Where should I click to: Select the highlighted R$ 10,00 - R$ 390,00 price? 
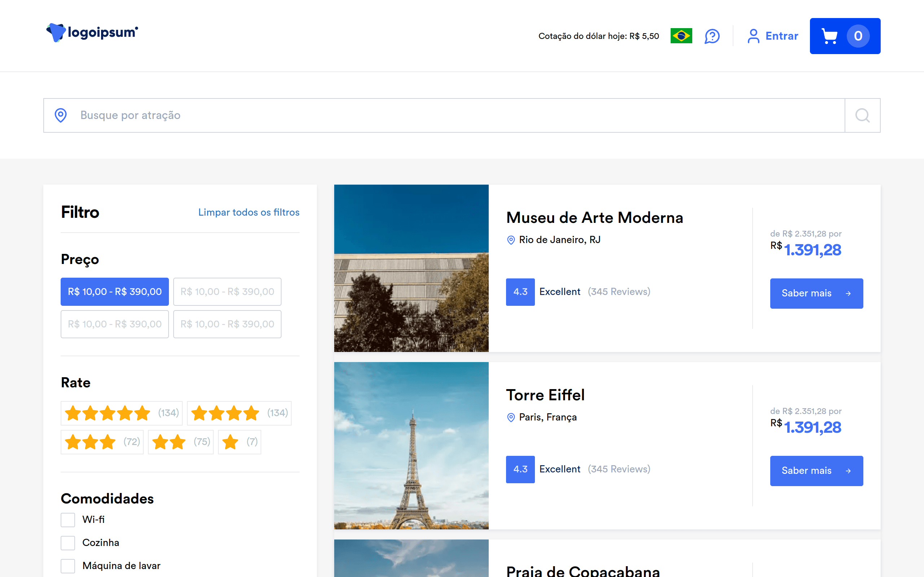114,291
